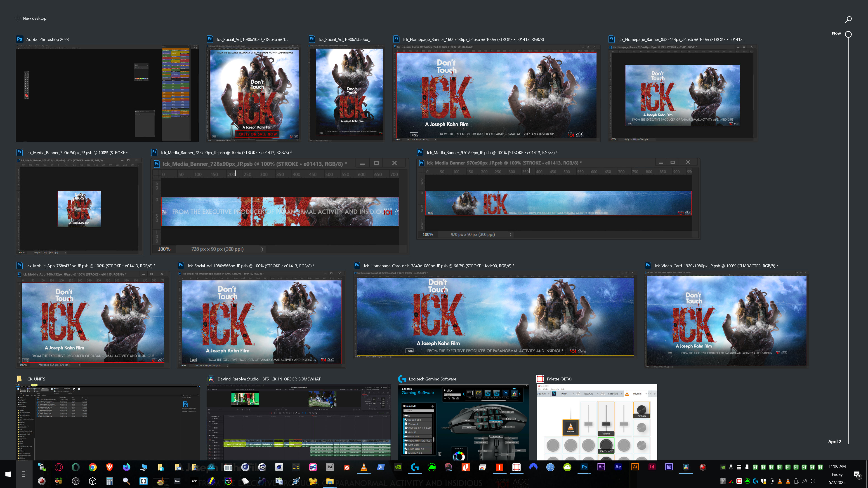Open calculator-style tray icon near microphone

point(739,467)
